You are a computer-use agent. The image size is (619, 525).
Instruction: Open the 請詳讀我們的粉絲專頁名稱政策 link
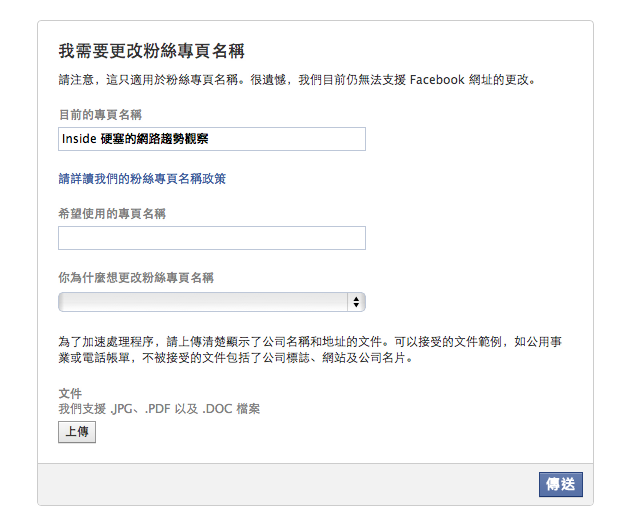click(142, 179)
